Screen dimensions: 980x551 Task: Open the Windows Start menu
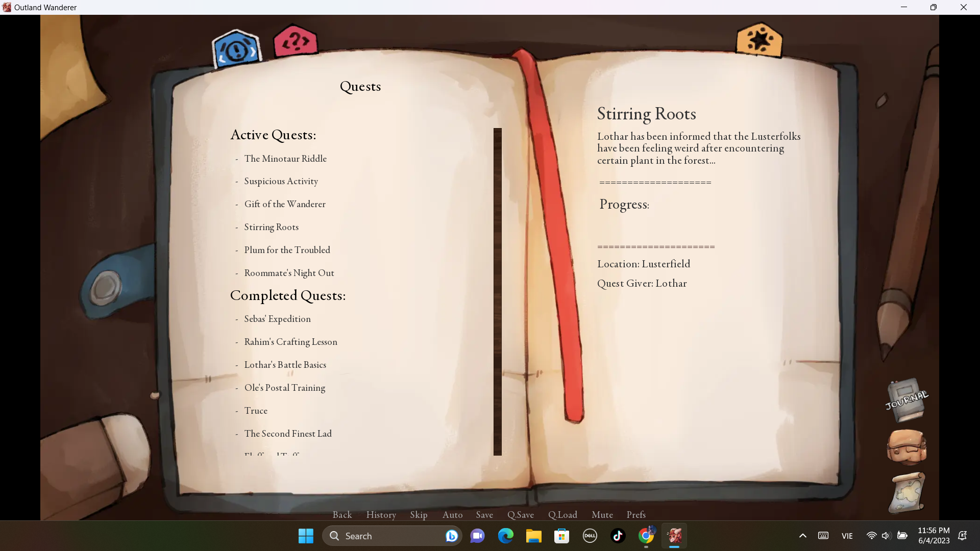pos(306,536)
